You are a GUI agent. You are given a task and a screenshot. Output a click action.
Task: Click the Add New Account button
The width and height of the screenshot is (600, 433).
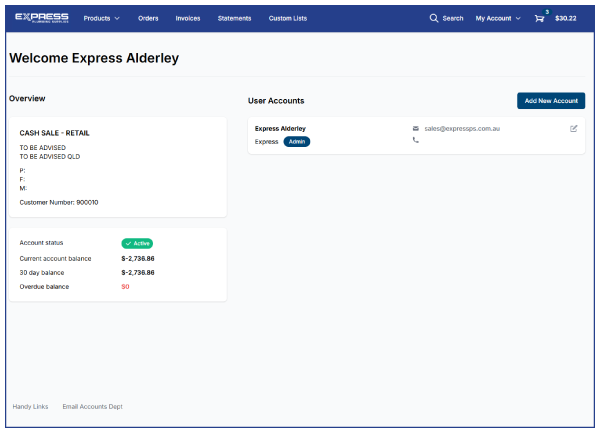pyautogui.click(x=551, y=101)
